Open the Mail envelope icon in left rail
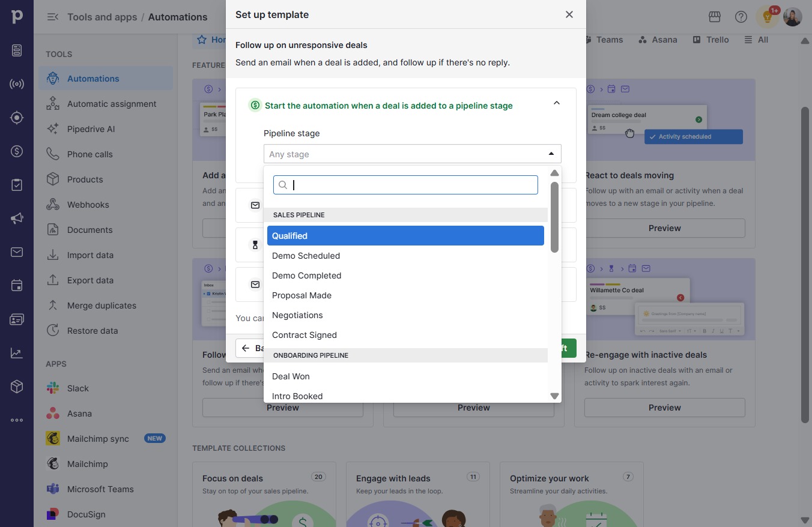This screenshot has width=812, height=527. (x=17, y=252)
